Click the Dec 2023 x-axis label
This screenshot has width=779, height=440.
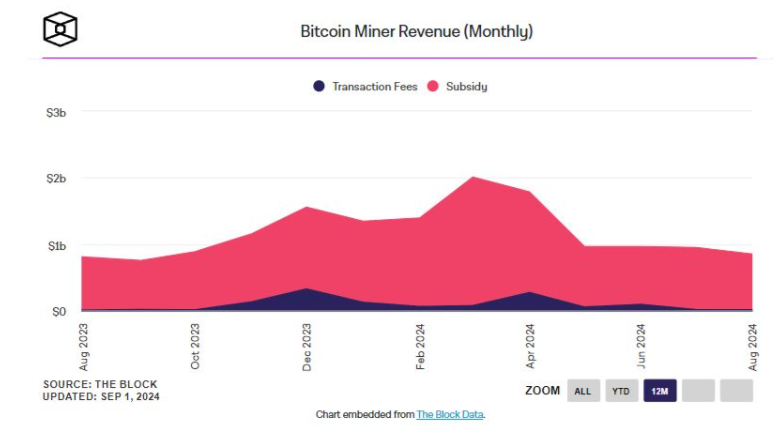(307, 345)
